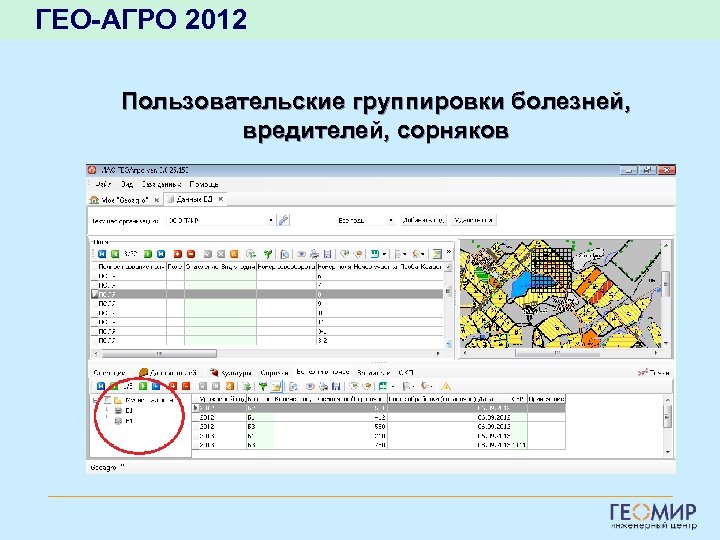
Task: Click the green filter funnel in lower toolbar
Action: point(263,386)
